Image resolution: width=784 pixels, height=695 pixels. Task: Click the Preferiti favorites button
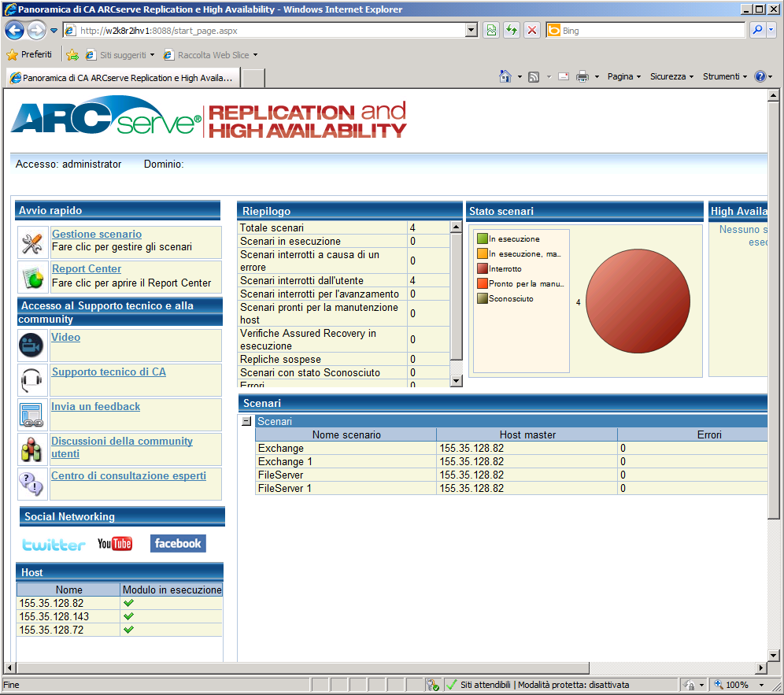30,54
